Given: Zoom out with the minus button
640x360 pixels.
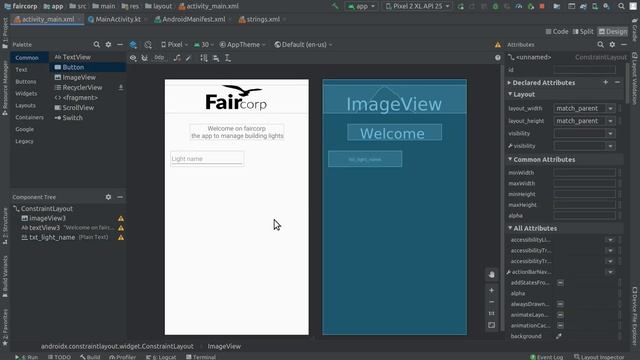Looking at the screenshot, I should [491, 302].
